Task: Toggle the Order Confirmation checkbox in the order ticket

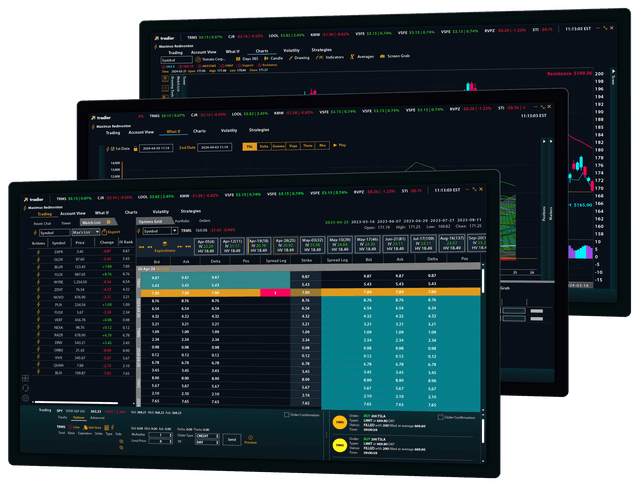Action: pyautogui.click(x=286, y=415)
